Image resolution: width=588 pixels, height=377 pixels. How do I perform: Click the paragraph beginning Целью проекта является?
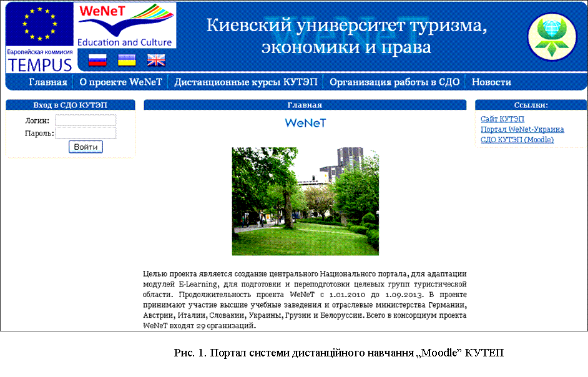(x=305, y=300)
